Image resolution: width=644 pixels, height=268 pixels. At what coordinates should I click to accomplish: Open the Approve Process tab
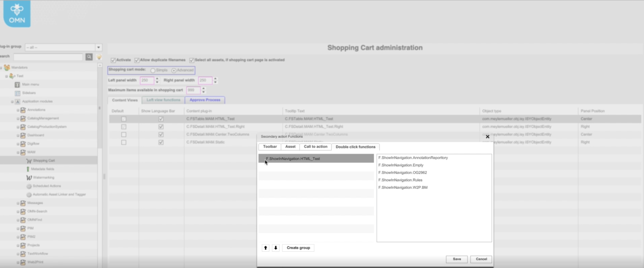[205, 100]
